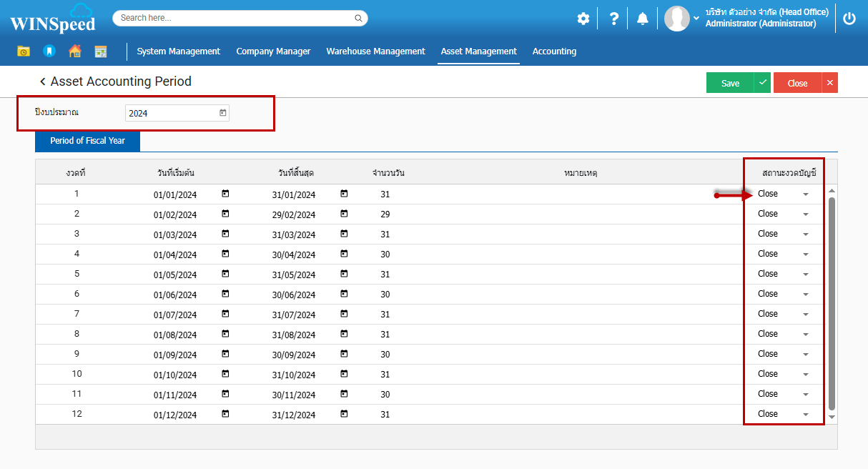
Task: Click the search magnifier icon
Action: tap(358, 18)
